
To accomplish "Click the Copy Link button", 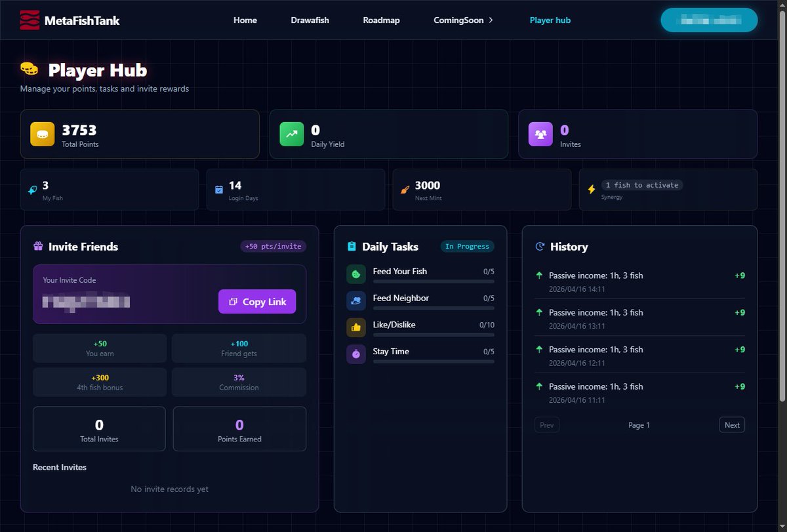I will tap(257, 302).
